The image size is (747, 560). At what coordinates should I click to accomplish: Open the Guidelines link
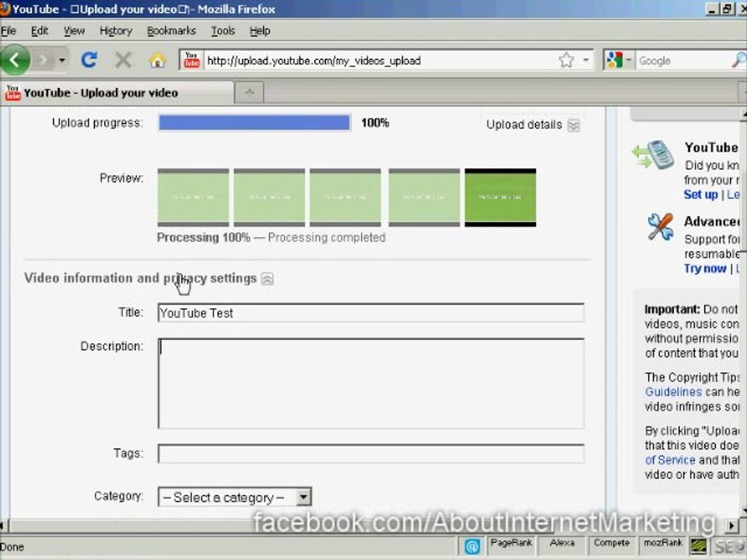[673, 392]
